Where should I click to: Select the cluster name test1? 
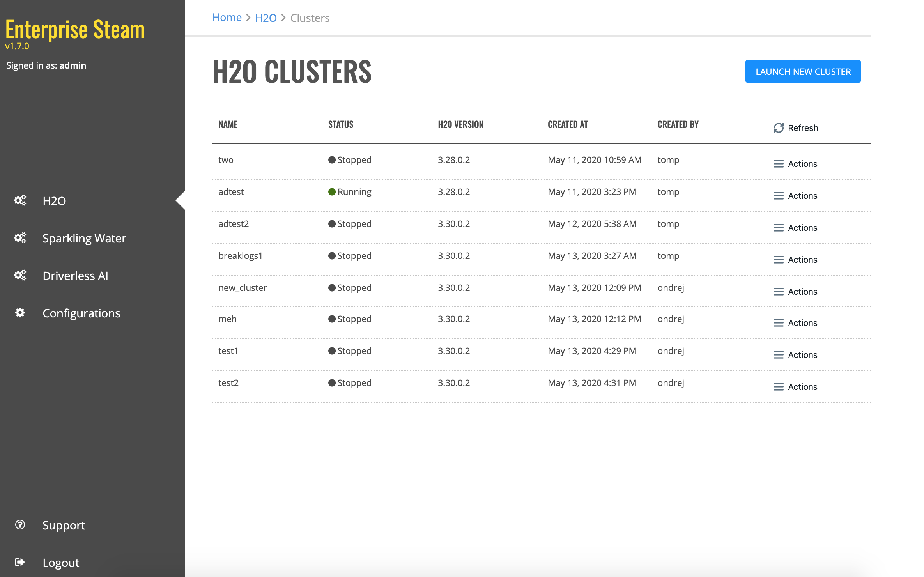click(228, 351)
